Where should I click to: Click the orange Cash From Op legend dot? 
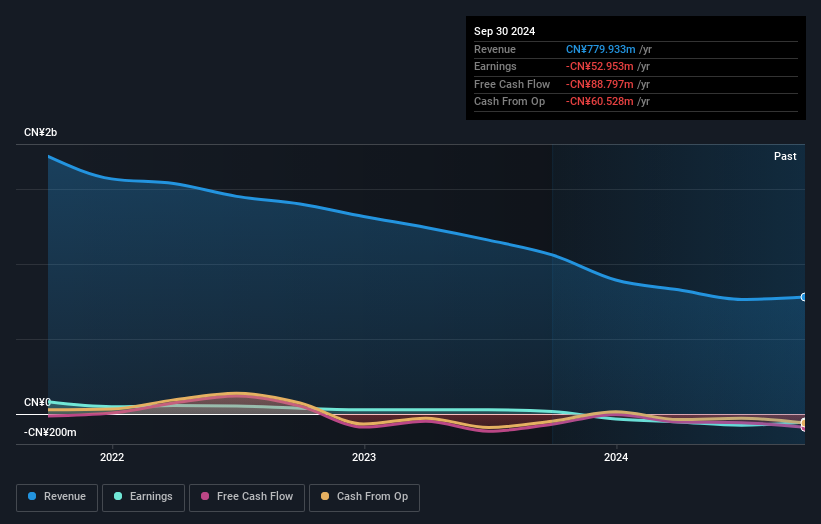pos(325,496)
